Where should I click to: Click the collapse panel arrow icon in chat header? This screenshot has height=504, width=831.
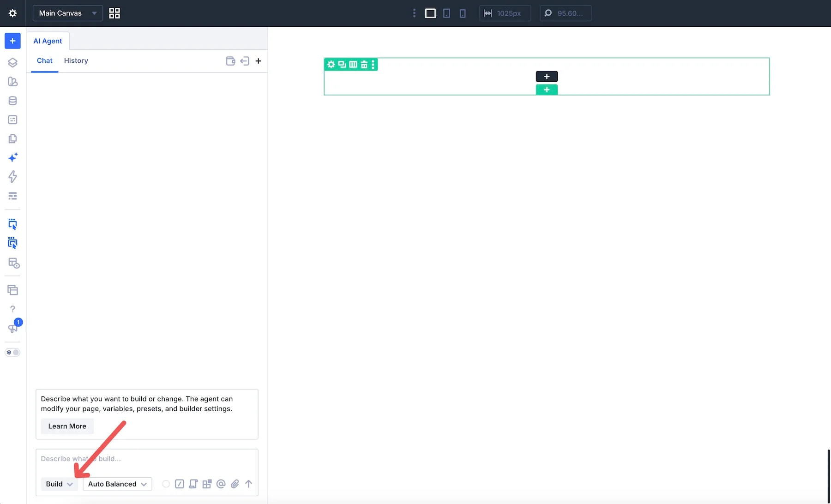click(x=245, y=61)
